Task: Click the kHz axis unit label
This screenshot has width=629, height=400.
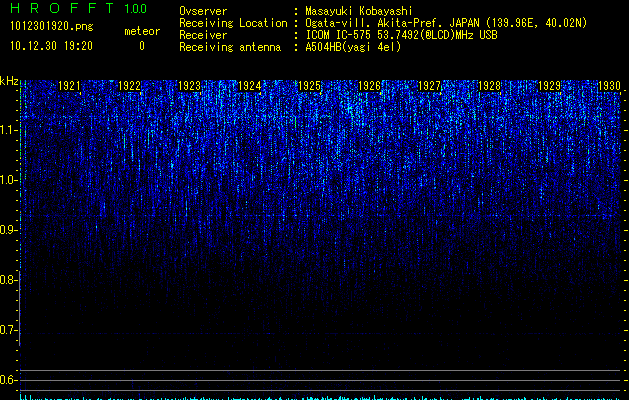Action: pos(9,81)
